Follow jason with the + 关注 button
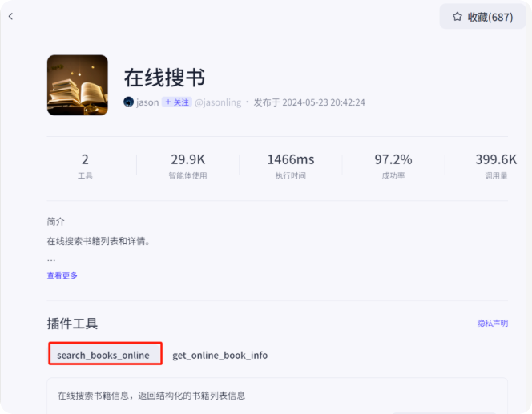This screenshot has width=532, height=414. pyautogui.click(x=177, y=102)
